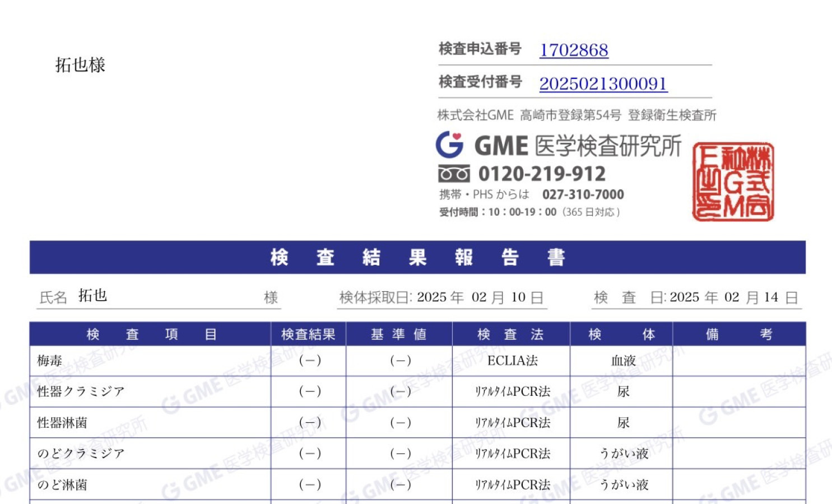The height and width of the screenshot is (504, 832).
Task: Select phone number 0120-219-912
Action: pos(542,174)
